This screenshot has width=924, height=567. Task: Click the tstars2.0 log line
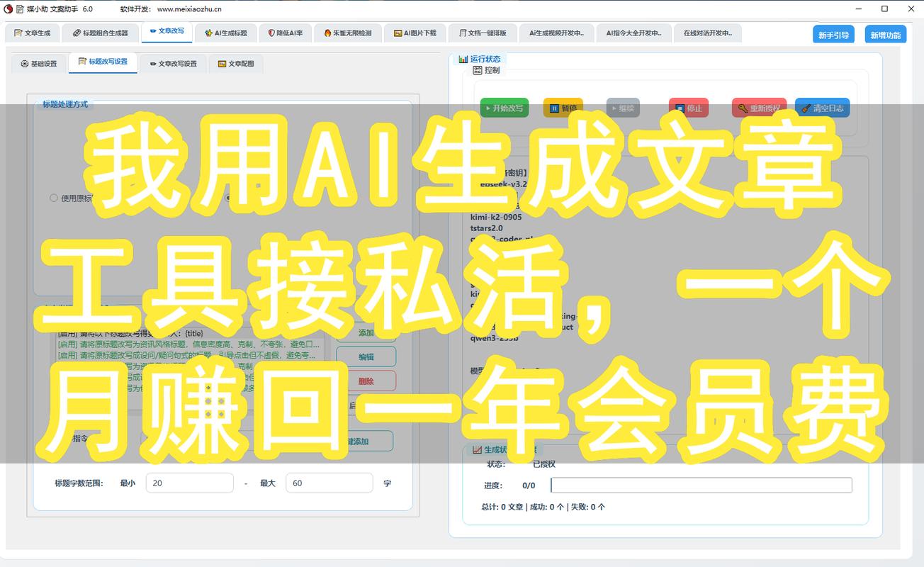point(486,228)
